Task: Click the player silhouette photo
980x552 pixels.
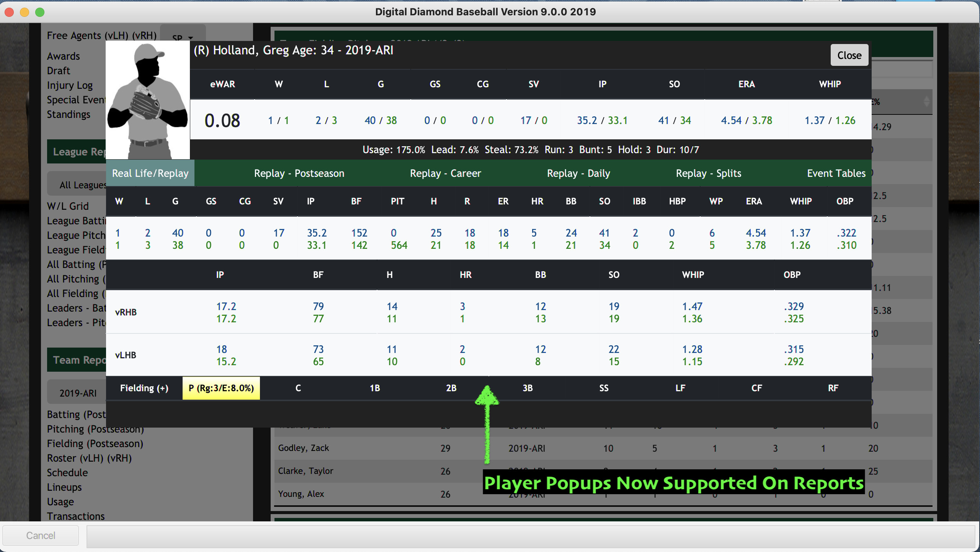Action: tap(147, 101)
